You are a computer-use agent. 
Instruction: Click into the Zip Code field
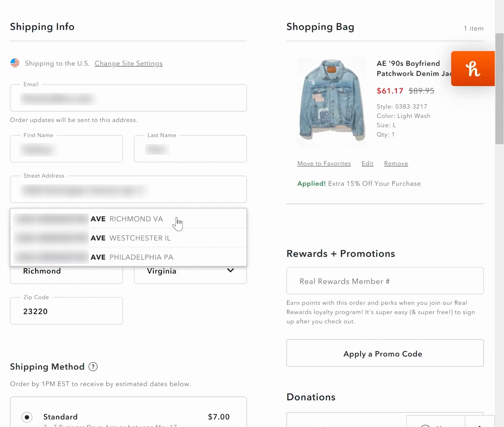click(66, 311)
